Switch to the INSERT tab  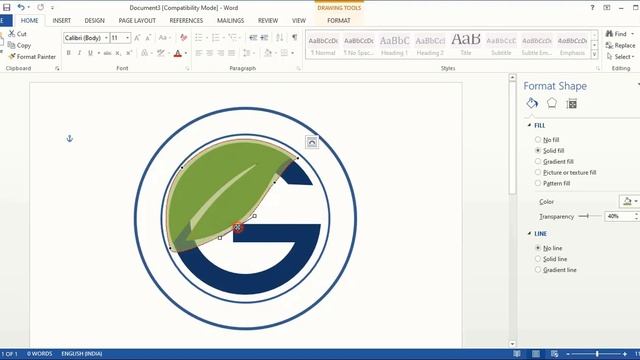(62, 20)
